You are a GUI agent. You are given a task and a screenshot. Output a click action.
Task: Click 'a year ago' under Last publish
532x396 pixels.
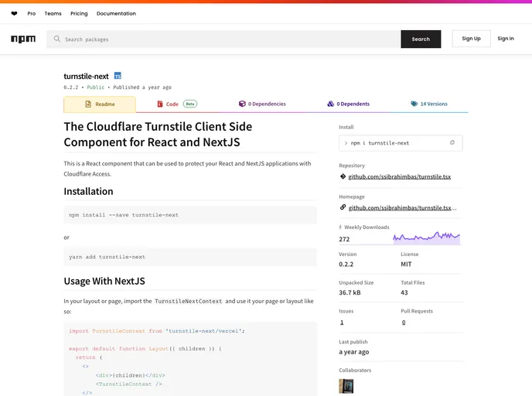tap(354, 352)
